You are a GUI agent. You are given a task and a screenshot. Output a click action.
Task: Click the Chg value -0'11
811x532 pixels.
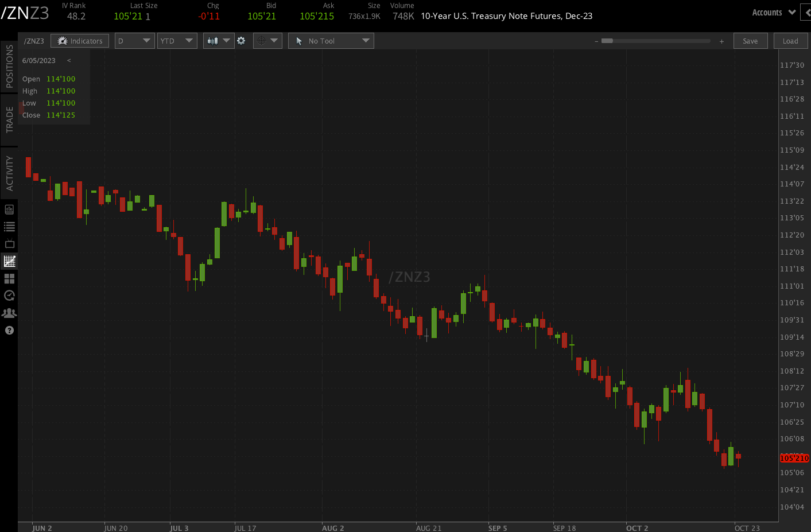tap(209, 16)
